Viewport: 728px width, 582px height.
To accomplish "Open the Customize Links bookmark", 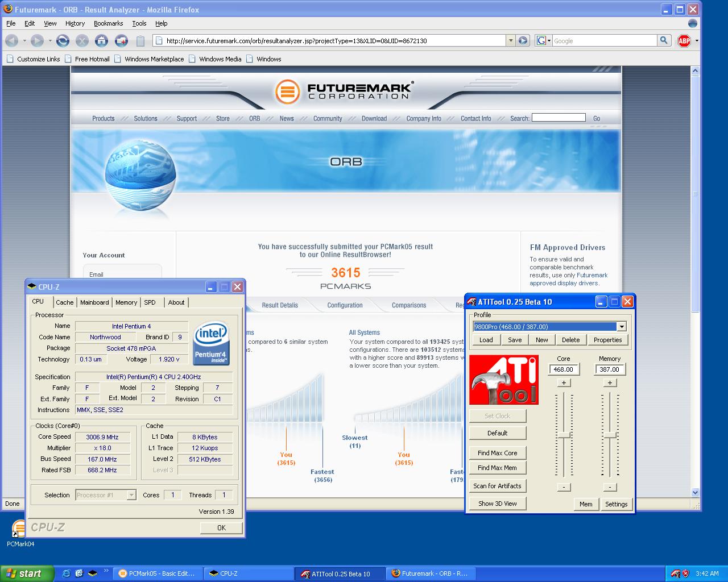I will 34,59.
